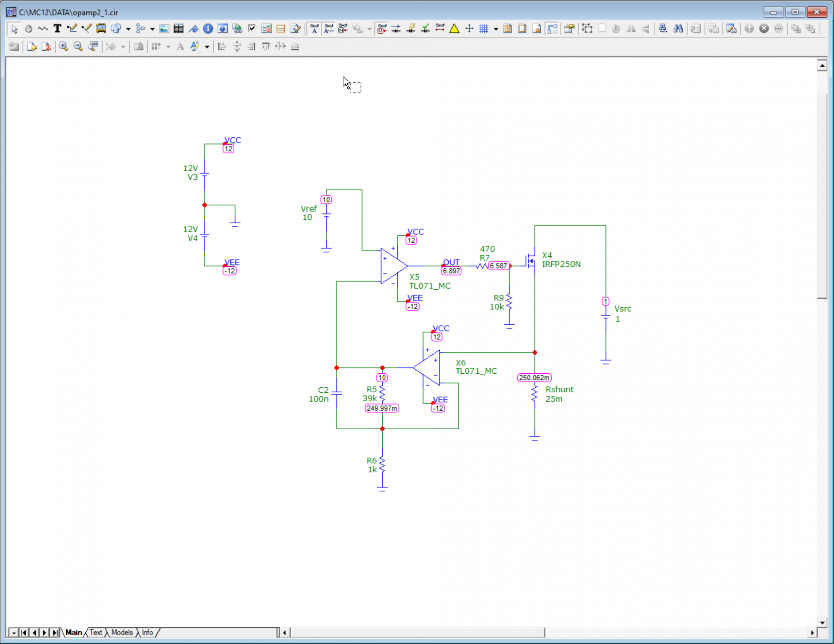This screenshot has width=834, height=644.
Task: Select the Text mode tool
Action: point(57,29)
